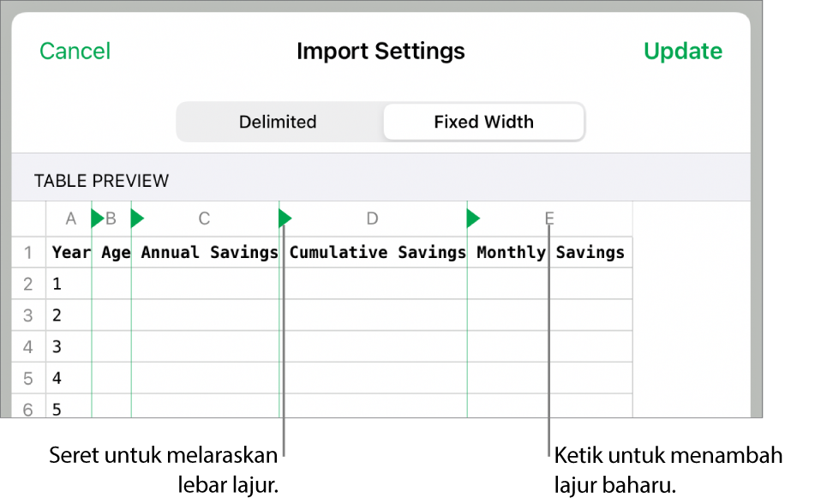821x504 pixels.
Task: Click the green divider marker between columns D and E
Action: click(472, 219)
